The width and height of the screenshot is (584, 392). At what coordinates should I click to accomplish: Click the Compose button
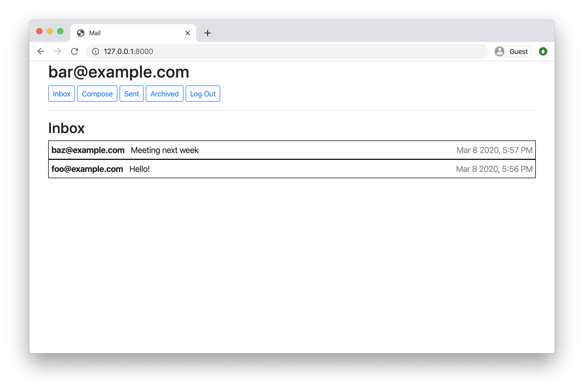97,94
